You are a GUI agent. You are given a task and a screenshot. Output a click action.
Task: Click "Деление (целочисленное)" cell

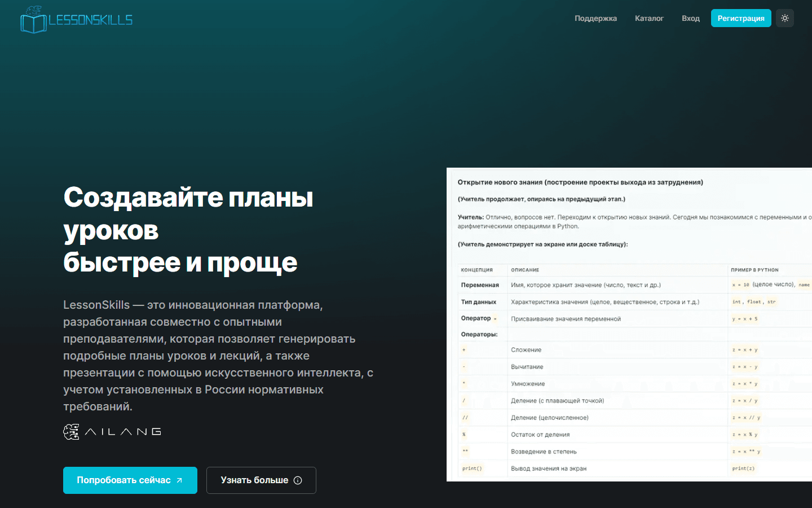coord(550,418)
